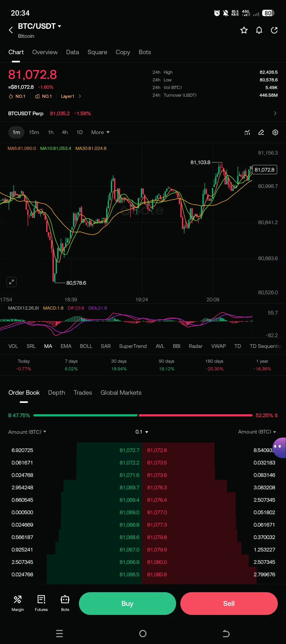286x644 pixels.
Task: Open chart settings hexagon icon
Action: click(x=275, y=132)
